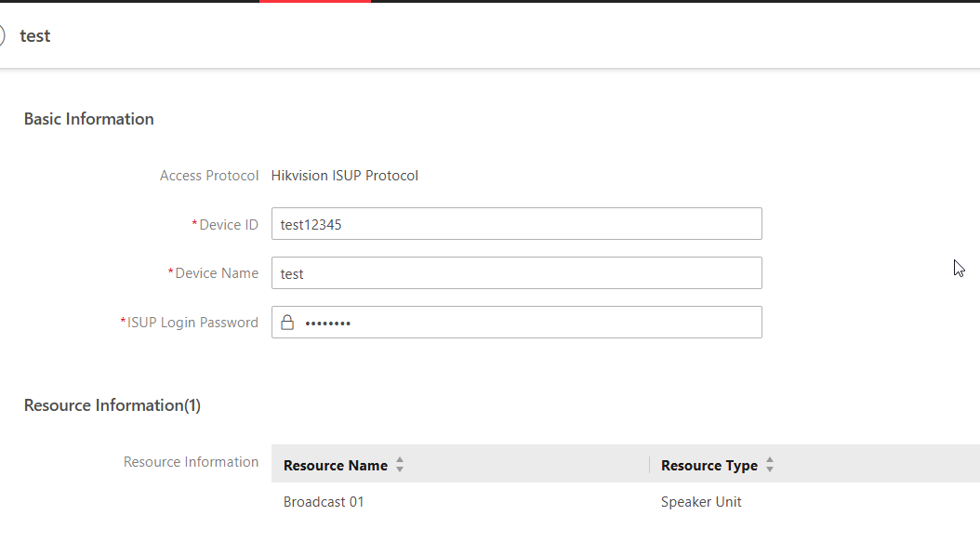Select the Broadcast 01 resource row

pos(324,502)
